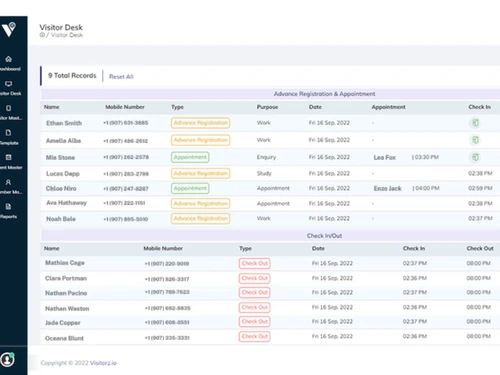Screen dimensions: 500x375
Task: Open Member Master person icon
Action: pos(8,182)
